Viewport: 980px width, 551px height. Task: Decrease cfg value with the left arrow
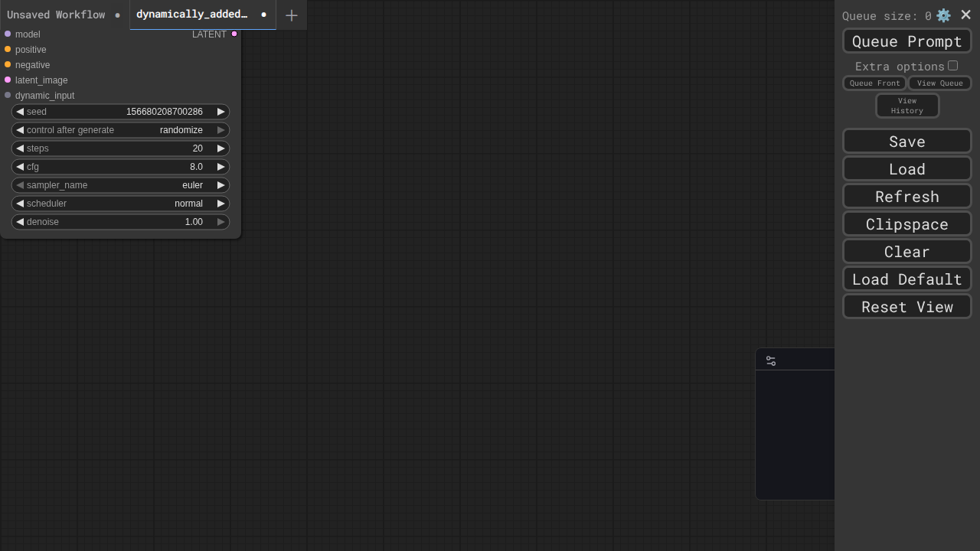click(x=20, y=167)
